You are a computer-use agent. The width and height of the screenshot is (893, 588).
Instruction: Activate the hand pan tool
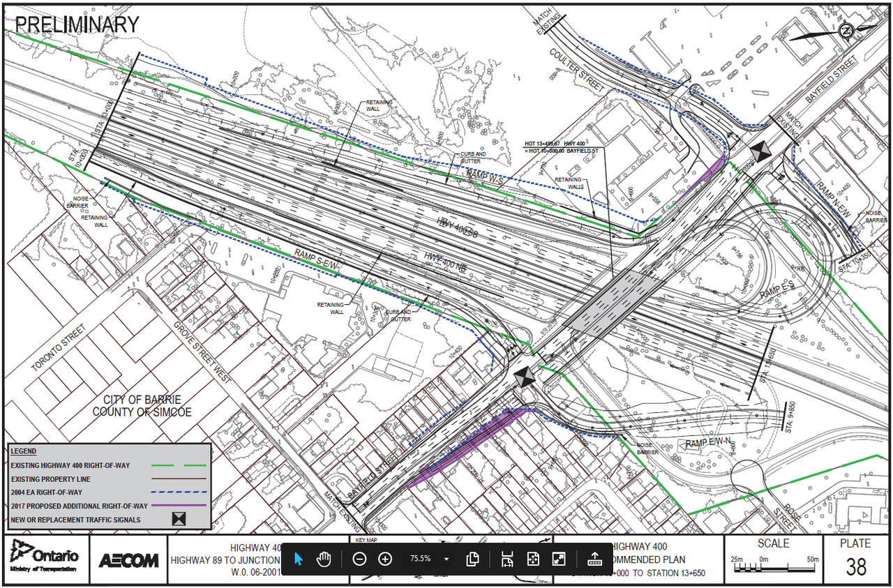click(324, 559)
